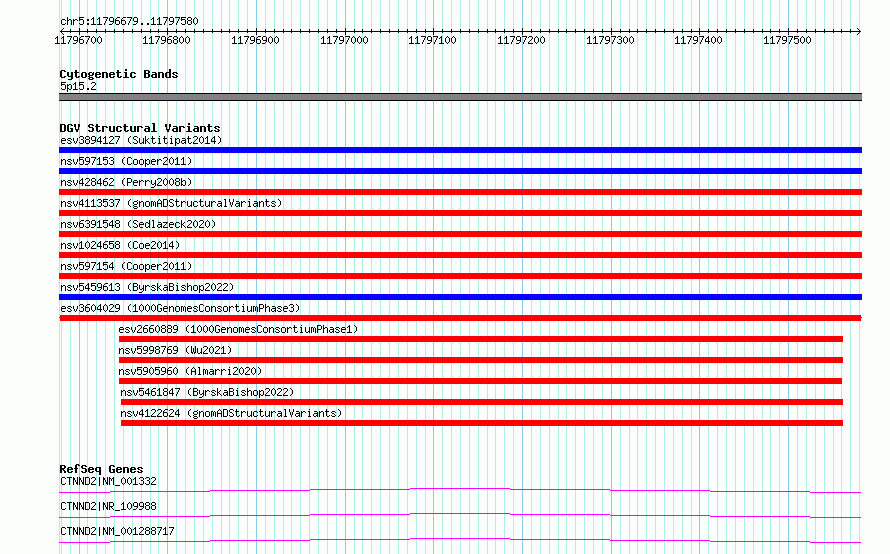890x554 pixels.
Task: Click the 5p15.2 cytogenetic band label
Action: click(78, 86)
